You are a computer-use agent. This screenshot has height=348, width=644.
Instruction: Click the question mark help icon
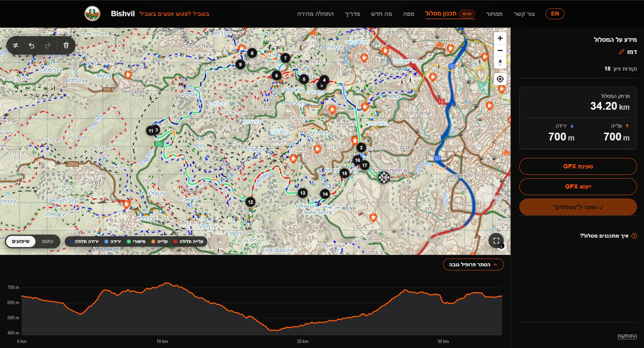pyautogui.click(x=634, y=236)
